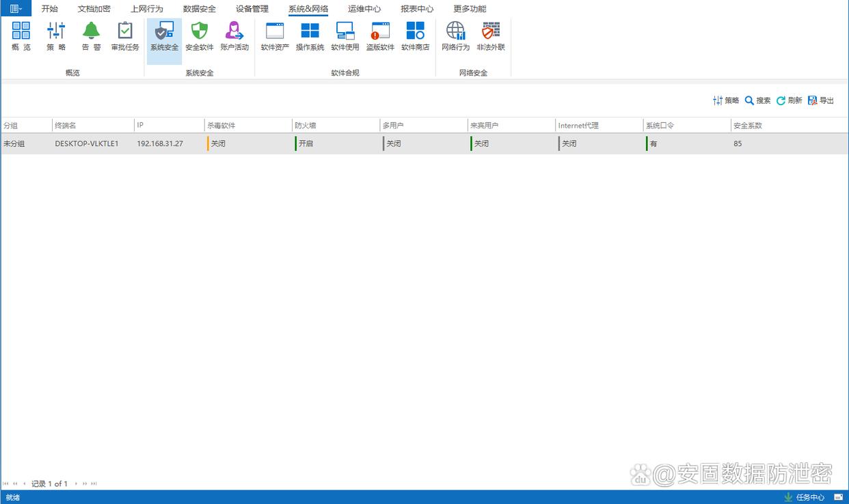
Task: Select the 安全软件 shield icon
Action: pyautogui.click(x=199, y=36)
